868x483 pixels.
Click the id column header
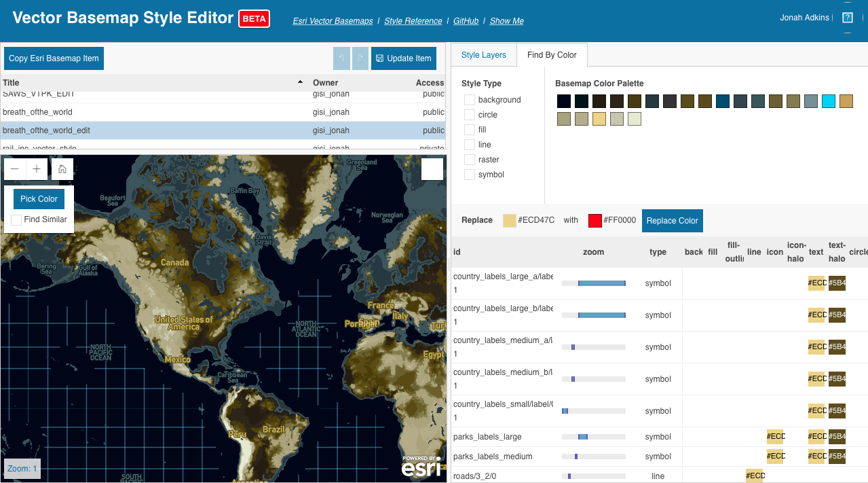pyautogui.click(x=457, y=252)
